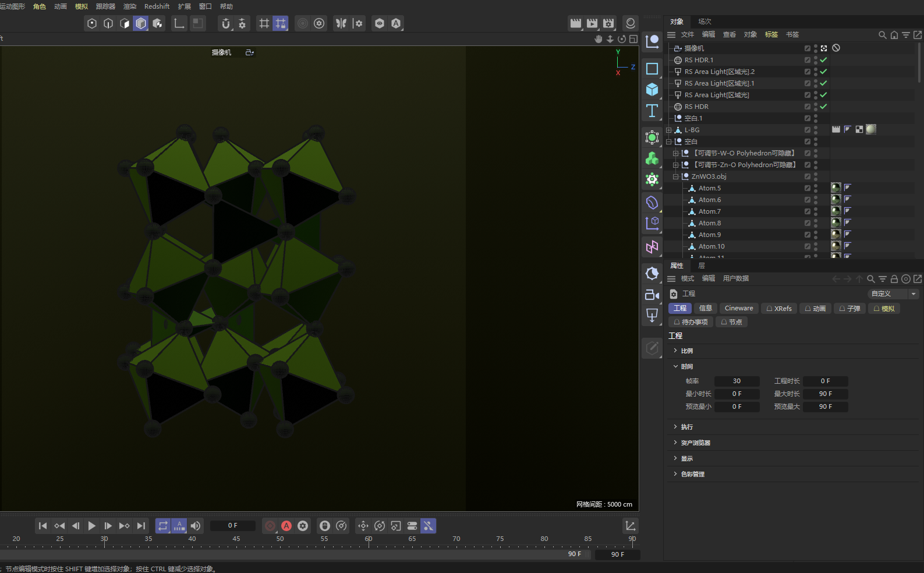924x573 pixels.
Task: Click the viewport orbit rotate icon
Action: [x=622, y=39]
